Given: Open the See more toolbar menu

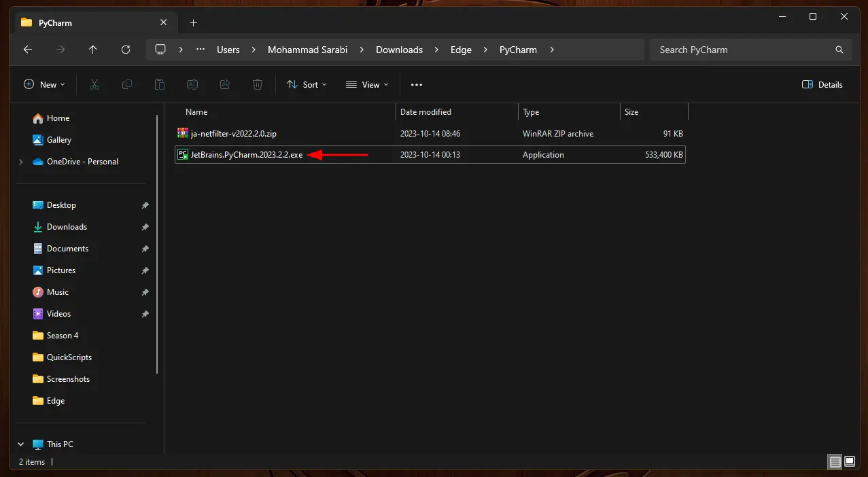Looking at the screenshot, I should point(417,84).
